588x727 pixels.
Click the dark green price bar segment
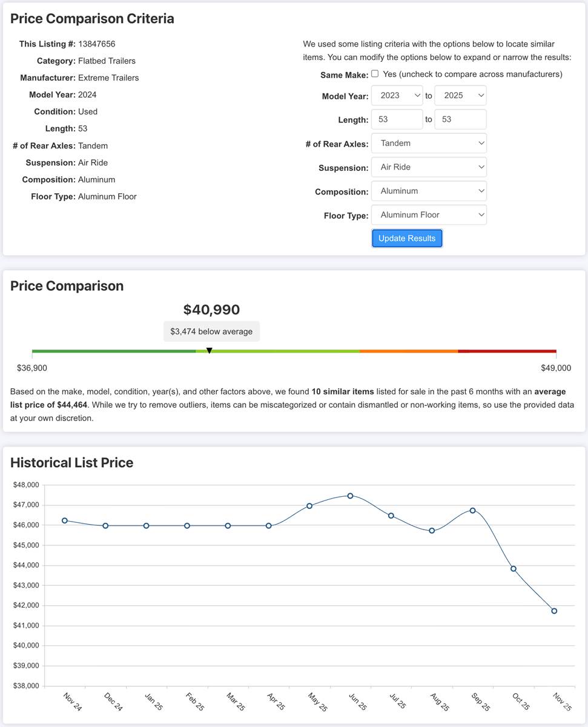tap(113, 351)
